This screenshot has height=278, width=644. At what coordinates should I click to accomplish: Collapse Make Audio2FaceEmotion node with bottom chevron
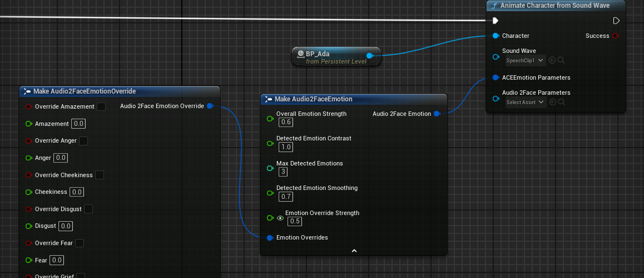point(354,251)
